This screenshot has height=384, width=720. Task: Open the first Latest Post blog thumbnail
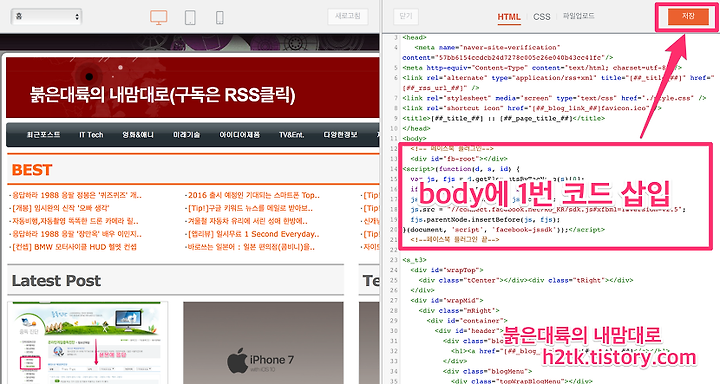(88, 343)
